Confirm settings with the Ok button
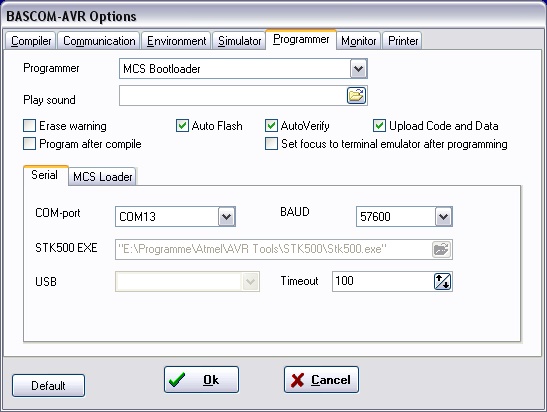Image resolution: width=547 pixels, height=412 pixels. click(x=201, y=380)
